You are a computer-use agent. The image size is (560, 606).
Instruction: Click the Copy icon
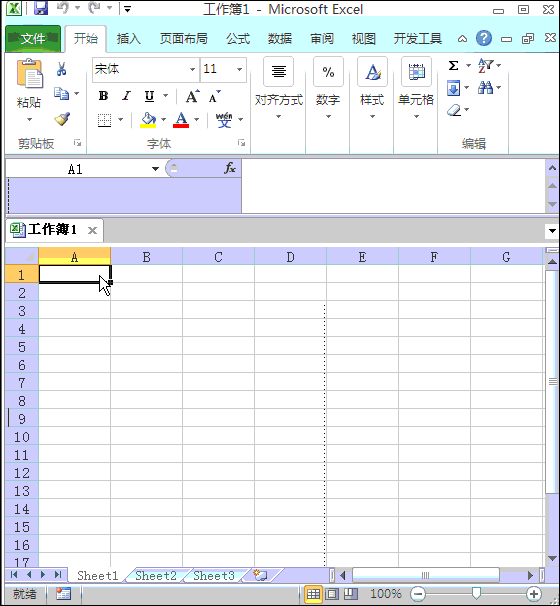61,93
